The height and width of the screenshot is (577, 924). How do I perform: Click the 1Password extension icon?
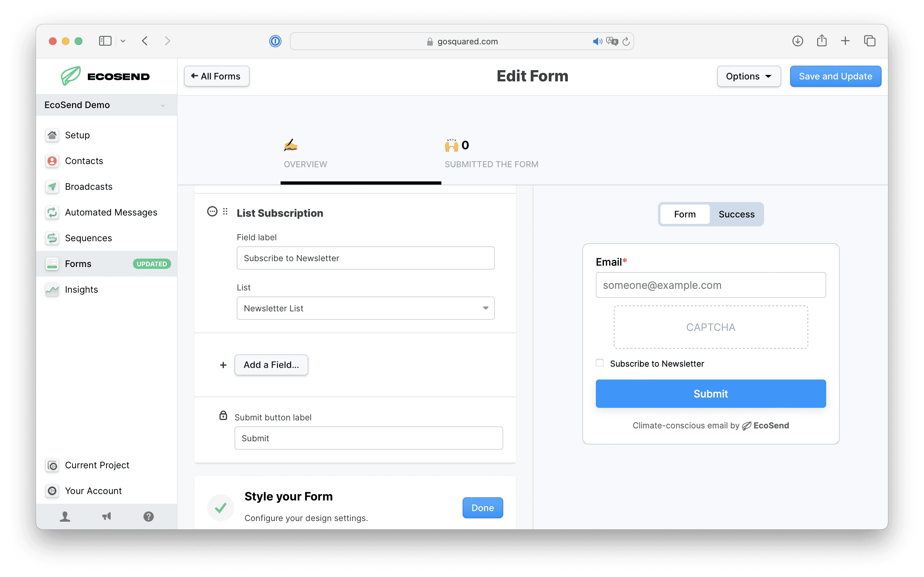point(275,41)
